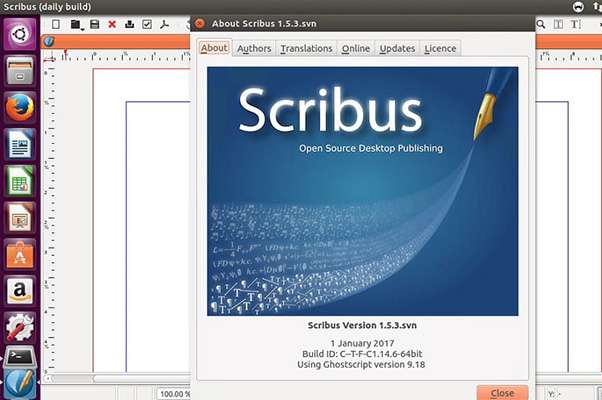Open Ubuntu Dash search icon

[x=20, y=35]
